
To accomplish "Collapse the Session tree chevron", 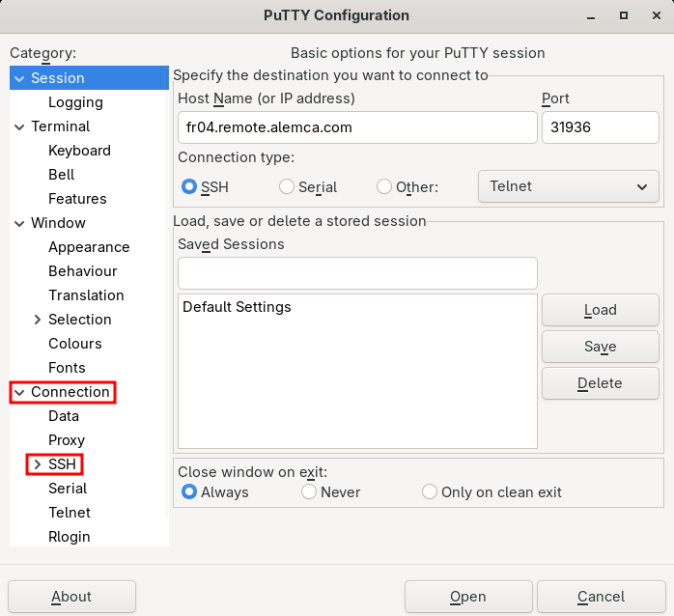I will pyautogui.click(x=19, y=78).
